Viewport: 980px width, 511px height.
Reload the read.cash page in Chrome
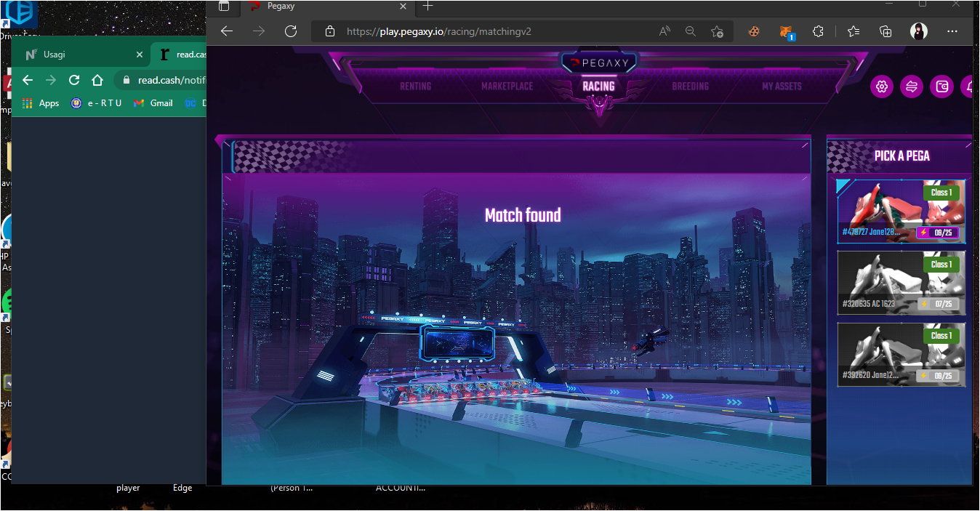tap(74, 80)
